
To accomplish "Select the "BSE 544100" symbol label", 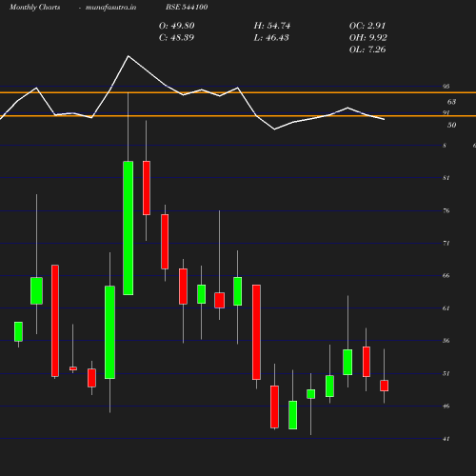I will [187, 7].
